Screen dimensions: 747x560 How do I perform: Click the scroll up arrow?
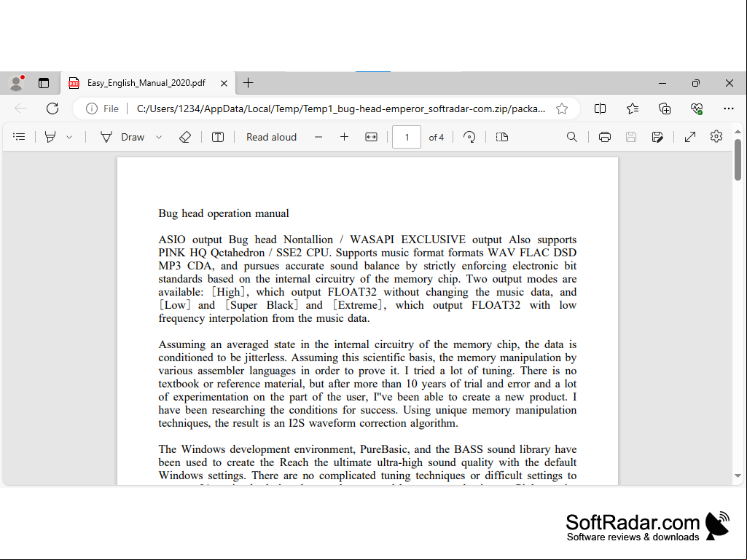738,131
